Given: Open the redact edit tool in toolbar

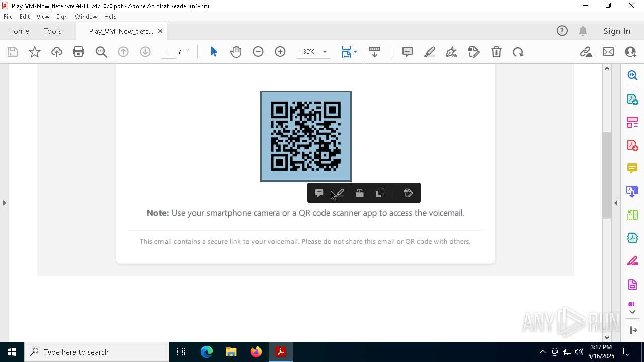Looking at the screenshot, I should pos(474,52).
